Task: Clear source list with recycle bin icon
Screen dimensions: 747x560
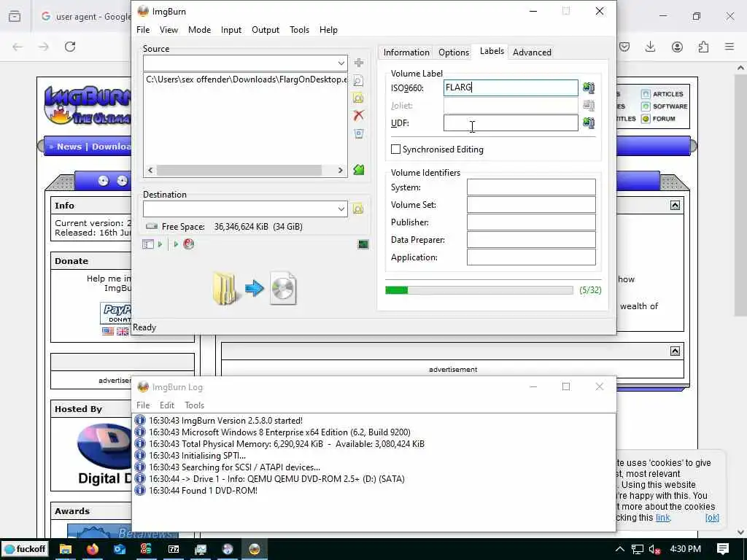Action: (x=359, y=133)
